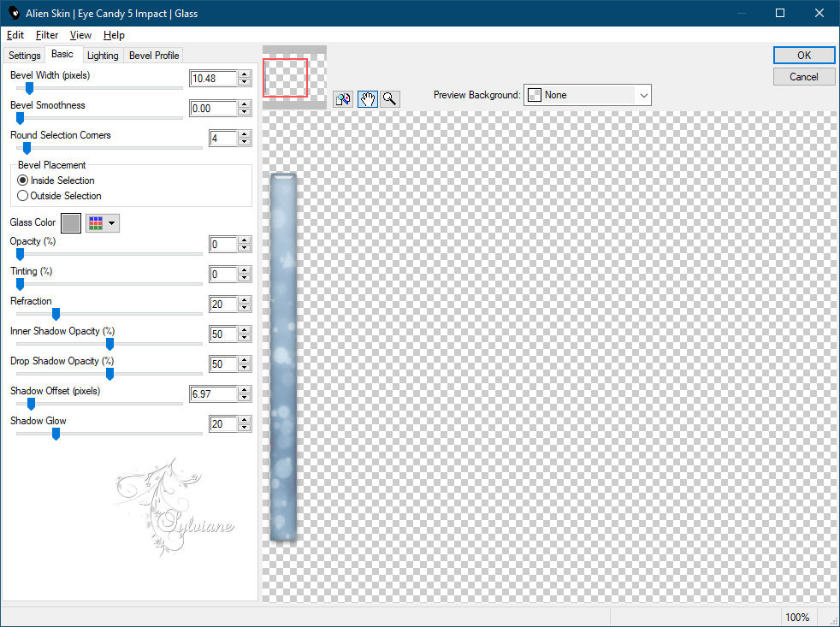Viewport: 840px width, 627px height.
Task: Increase Opacity with the spinner
Action: pos(245,240)
